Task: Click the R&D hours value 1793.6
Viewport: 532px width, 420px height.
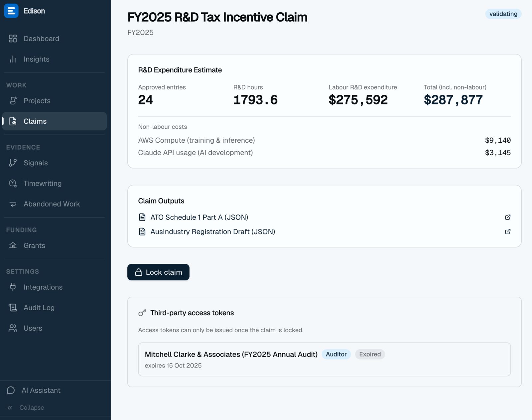Action: [255, 100]
